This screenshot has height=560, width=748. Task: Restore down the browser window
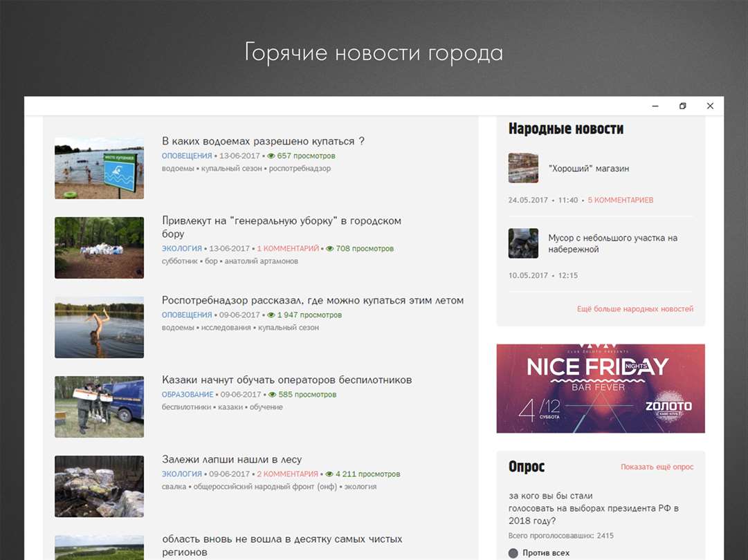683,106
